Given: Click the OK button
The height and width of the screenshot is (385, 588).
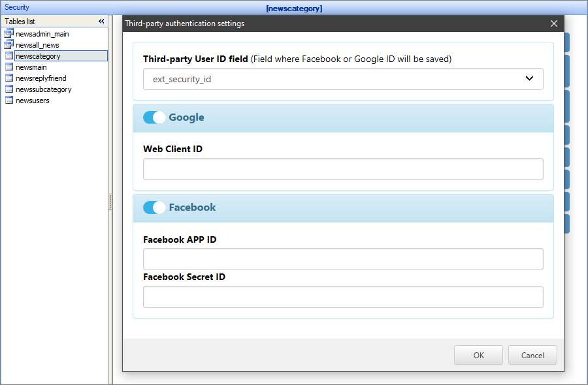Looking at the screenshot, I should coord(478,355).
